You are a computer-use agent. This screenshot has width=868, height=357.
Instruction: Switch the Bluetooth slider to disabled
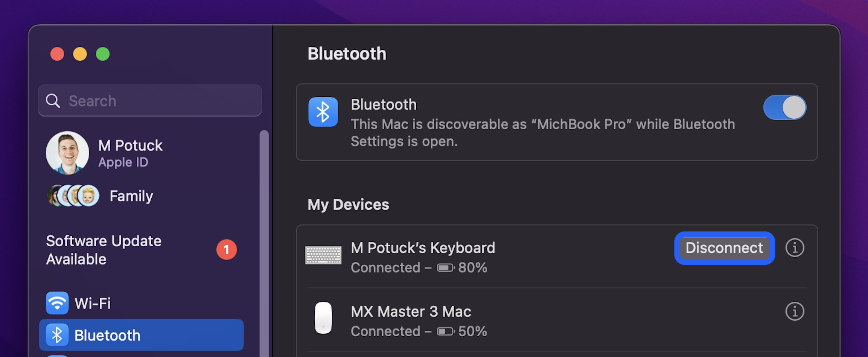pyautogui.click(x=784, y=107)
